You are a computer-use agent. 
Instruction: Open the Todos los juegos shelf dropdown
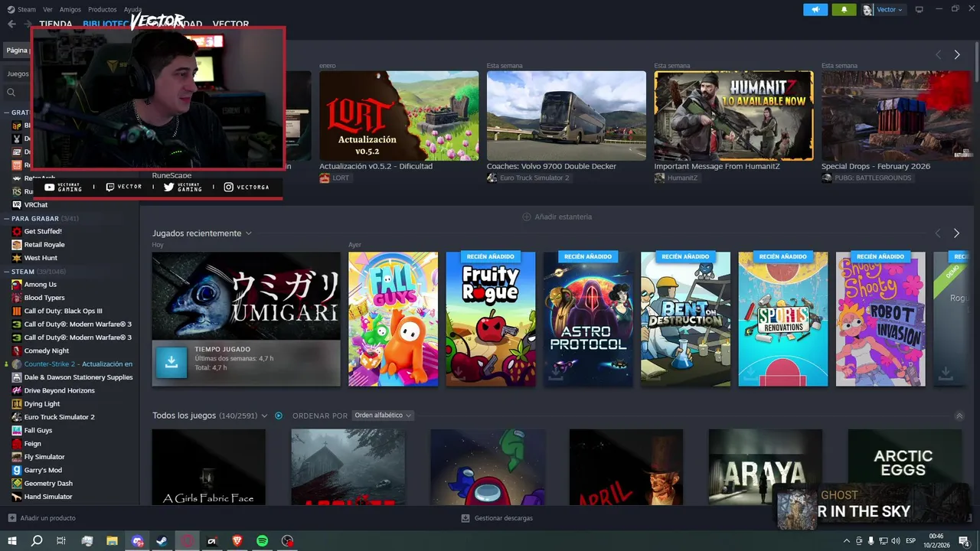[264, 416]
